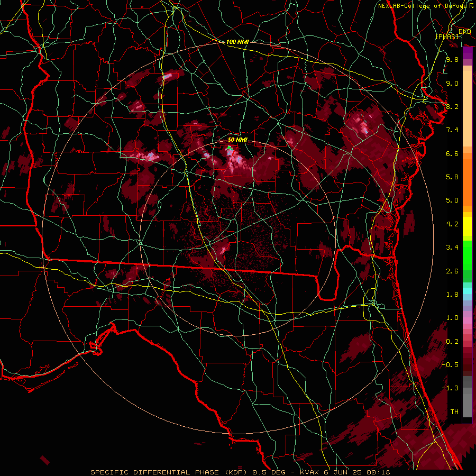Click the -1.3 scale label

pos(450,388)
